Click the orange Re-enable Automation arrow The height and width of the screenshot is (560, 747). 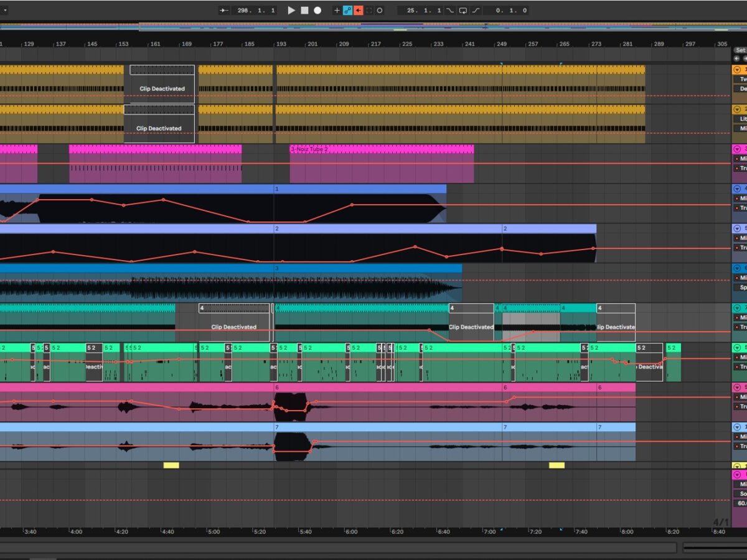(358, 11)
